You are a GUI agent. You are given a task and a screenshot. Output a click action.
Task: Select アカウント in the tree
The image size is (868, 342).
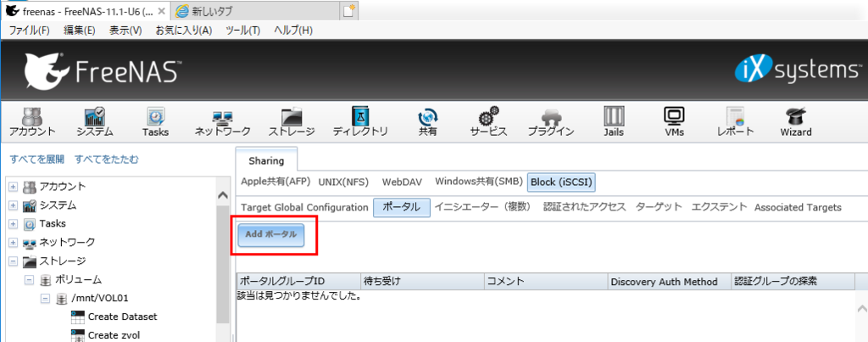pos(63,186)
